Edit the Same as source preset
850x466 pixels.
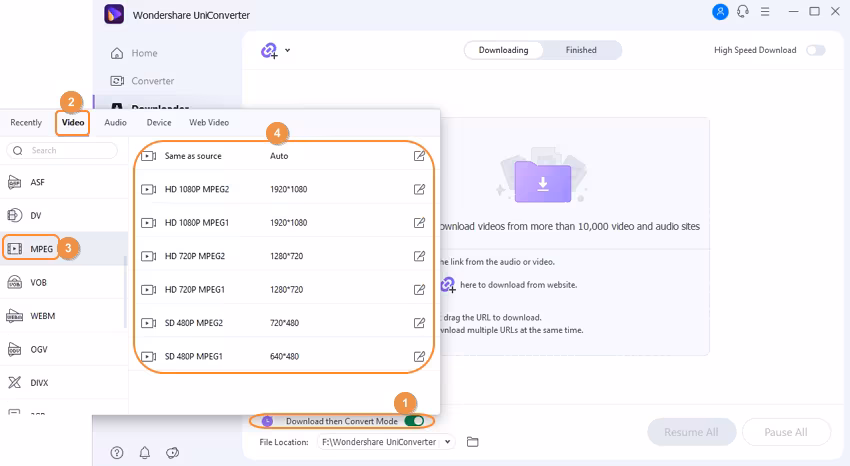coord(419,156)
